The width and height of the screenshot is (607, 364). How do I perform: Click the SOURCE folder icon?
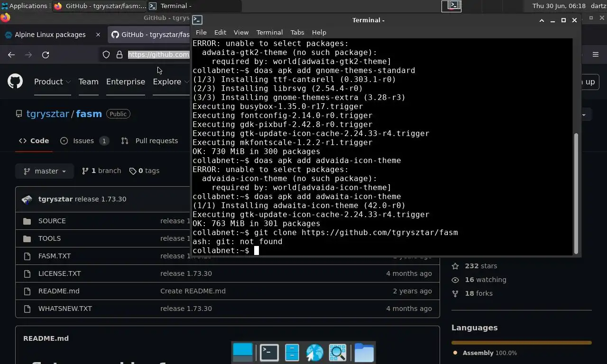(27, 221)
